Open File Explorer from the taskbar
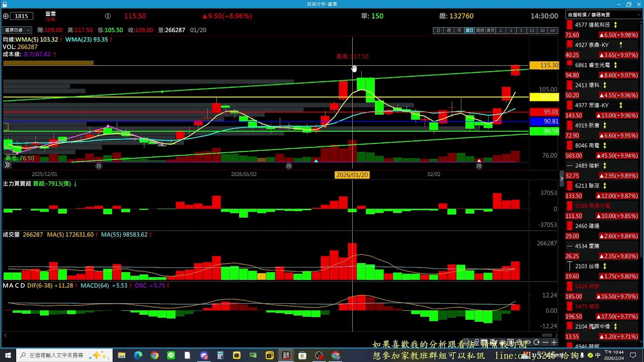The image size is (644, 362). point(122,355)
